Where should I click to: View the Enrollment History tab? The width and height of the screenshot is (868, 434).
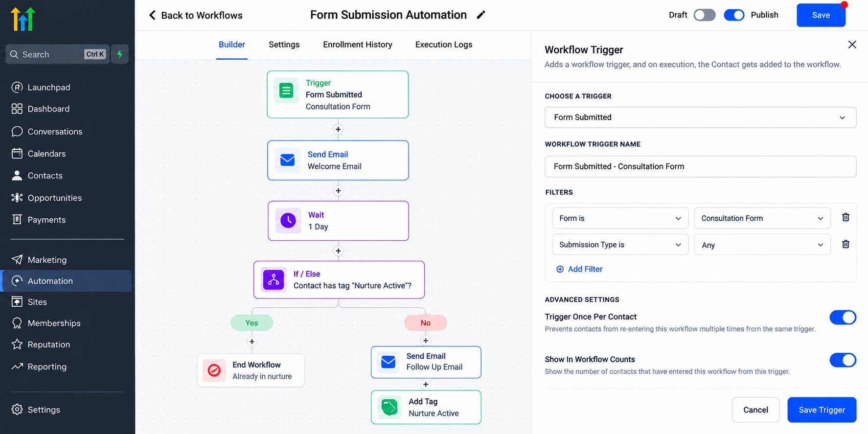coord(358,45)
